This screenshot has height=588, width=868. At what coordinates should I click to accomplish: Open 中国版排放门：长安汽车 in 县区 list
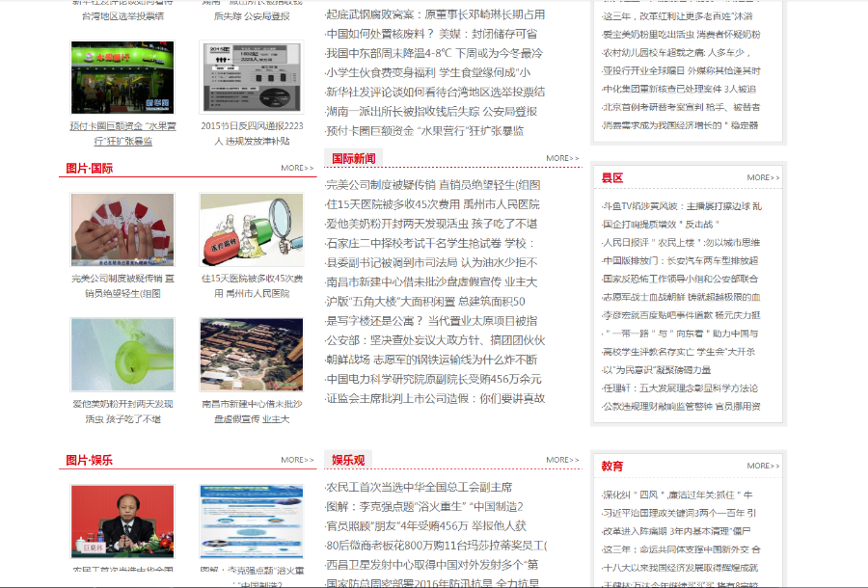(680, 261)
